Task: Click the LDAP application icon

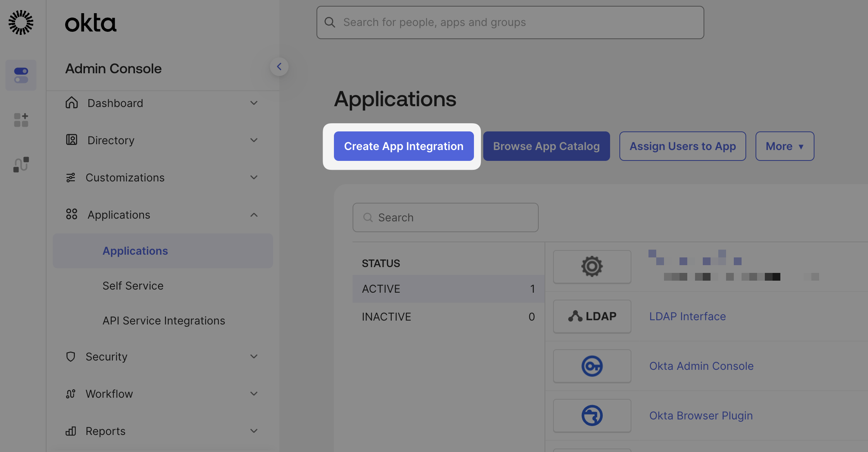Action: tap(591, 316)
